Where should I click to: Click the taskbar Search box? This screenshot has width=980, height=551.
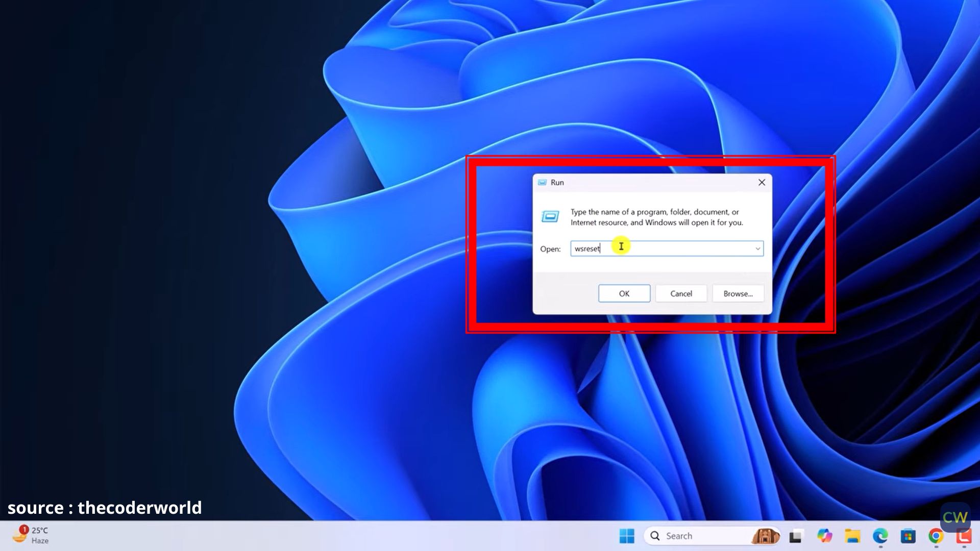pos(712,536)
